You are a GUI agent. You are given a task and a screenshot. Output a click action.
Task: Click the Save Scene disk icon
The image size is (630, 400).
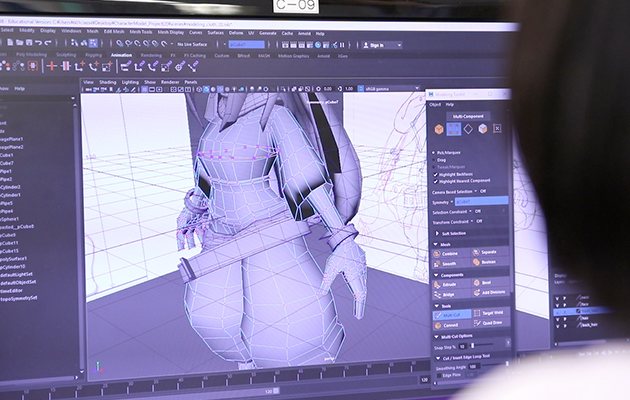(29, 42)
